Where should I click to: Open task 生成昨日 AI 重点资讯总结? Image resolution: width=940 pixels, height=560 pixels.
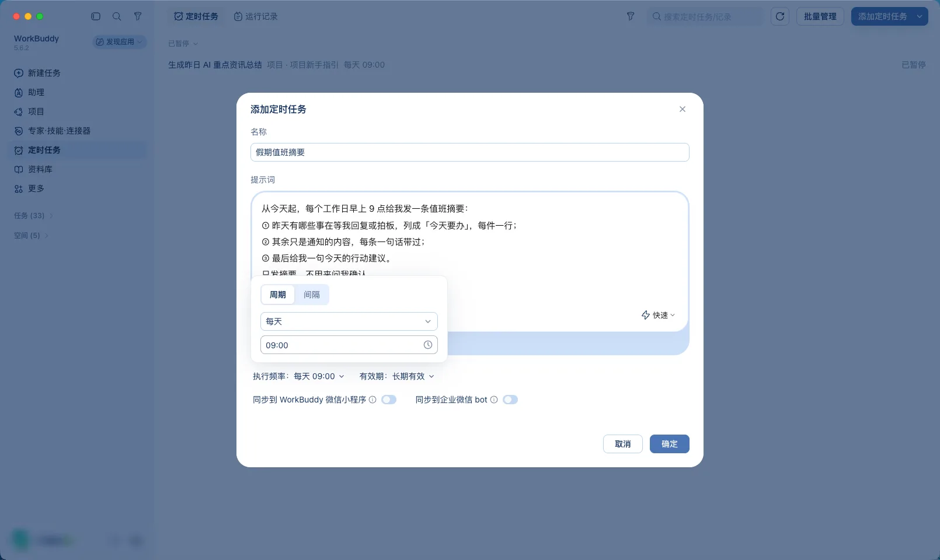point(215,65)
